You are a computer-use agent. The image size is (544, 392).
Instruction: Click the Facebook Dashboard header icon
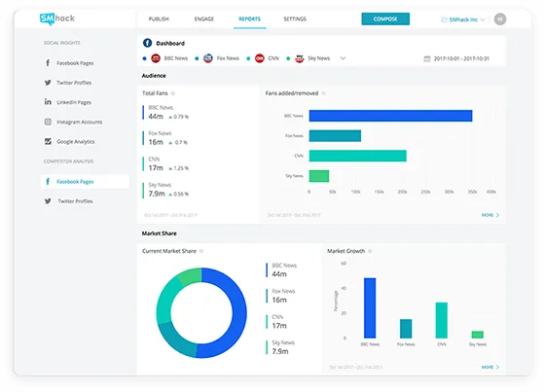[148, 43]
